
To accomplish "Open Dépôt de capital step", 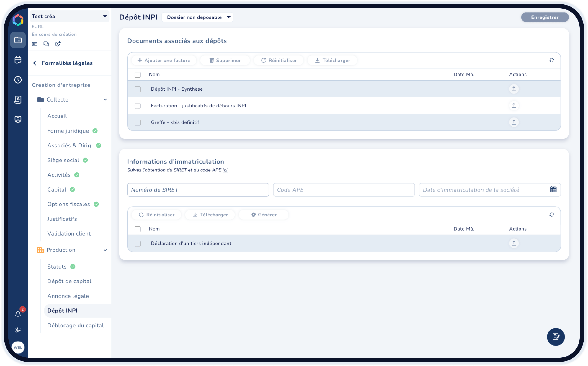I will 69,281.
